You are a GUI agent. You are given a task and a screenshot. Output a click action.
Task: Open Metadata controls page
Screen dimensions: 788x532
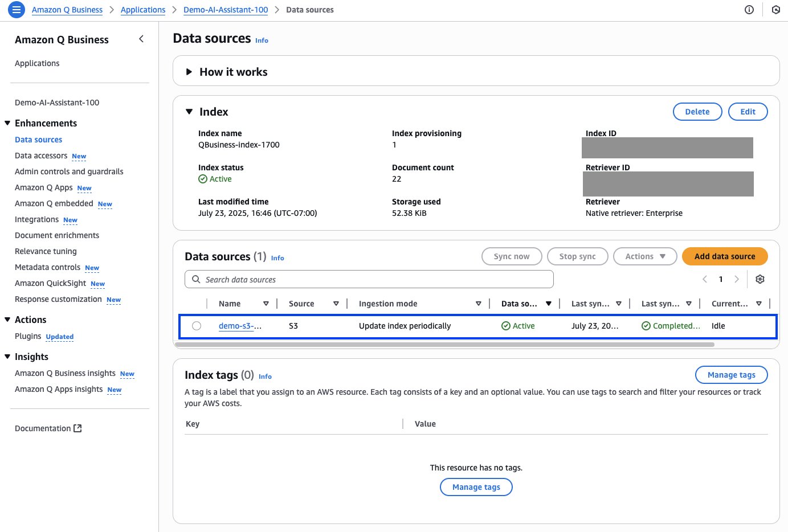tap(48, 267)
